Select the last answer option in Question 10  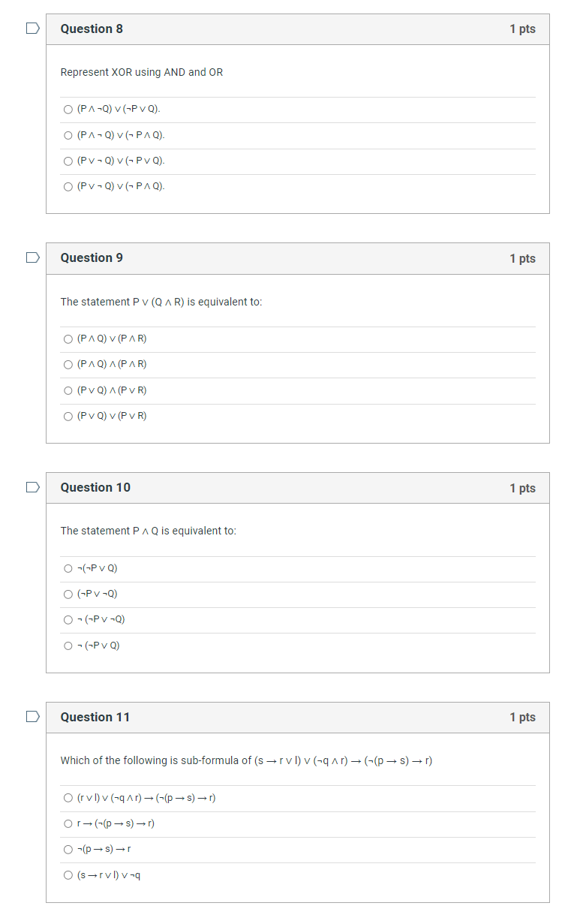click(x=68, y=645)
